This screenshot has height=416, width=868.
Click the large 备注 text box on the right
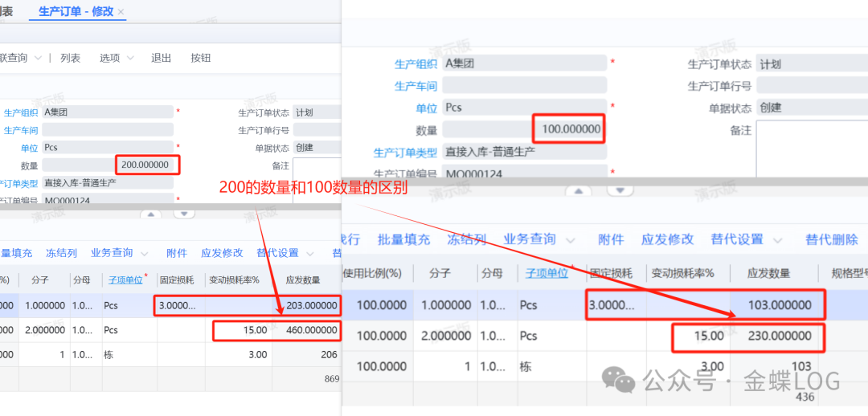pos(812,149)
